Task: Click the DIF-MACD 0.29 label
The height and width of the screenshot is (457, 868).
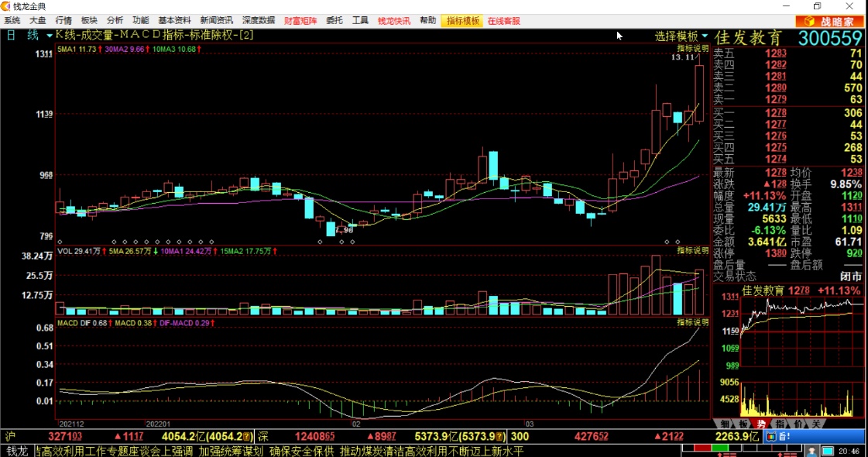Action: tap(184, 323)
